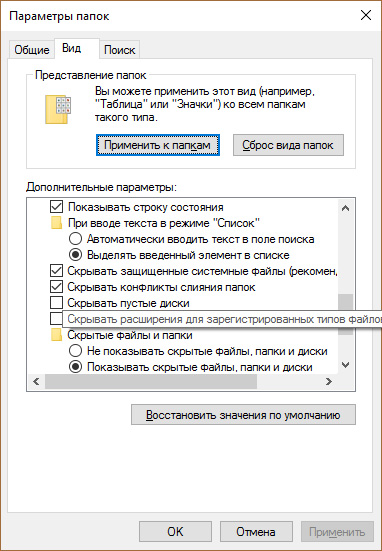Click folder icon beside При вводе текста
This screenshot has width=382, height=551.
57,223
